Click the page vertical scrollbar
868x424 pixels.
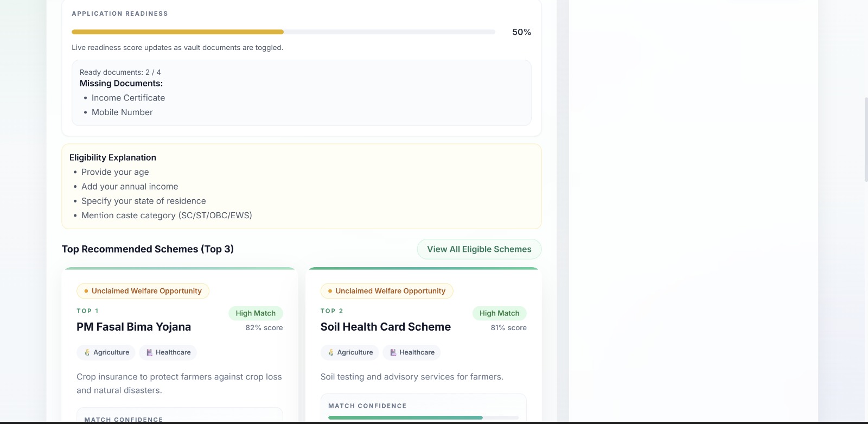(865, 140)
